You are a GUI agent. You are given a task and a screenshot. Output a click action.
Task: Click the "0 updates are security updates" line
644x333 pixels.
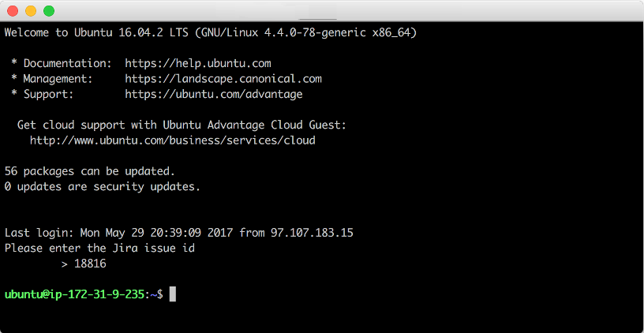click(103, 187)
